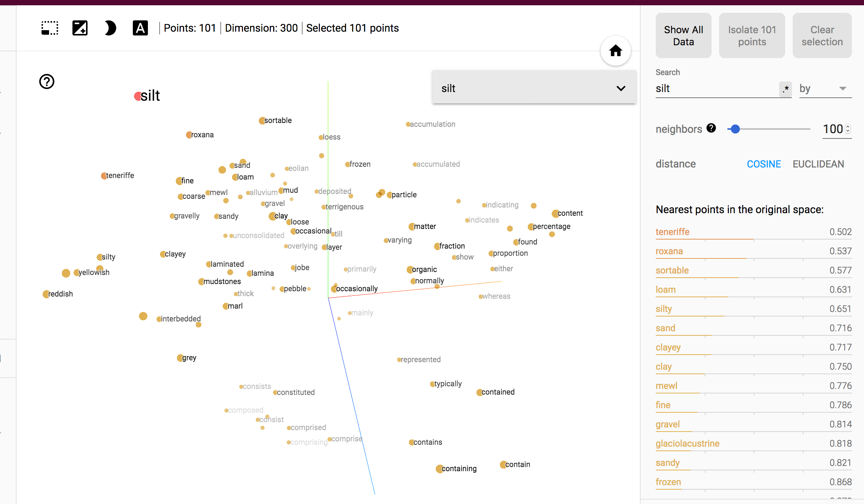The height and width of the screenshot is (504, 864).
Task: Click the search input field for silt
Action: [715, 89]
